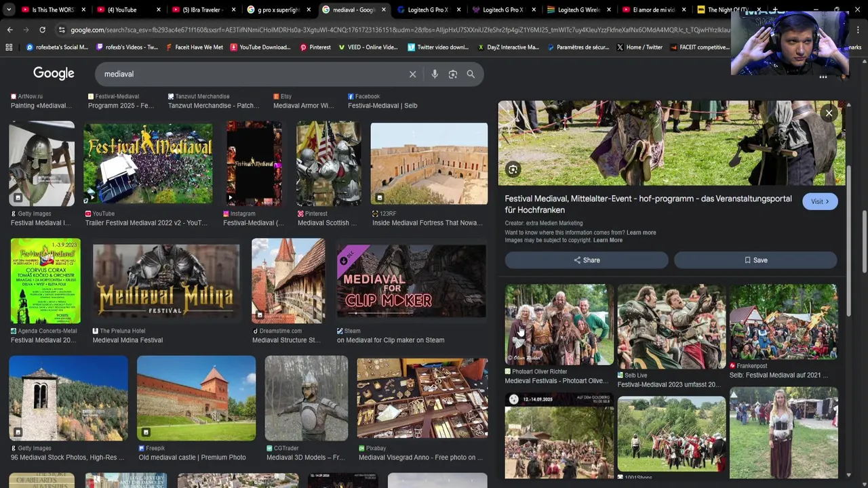
Task: Open Instagram Festival-Mediaval thumbnail
Action: [254, 163]
